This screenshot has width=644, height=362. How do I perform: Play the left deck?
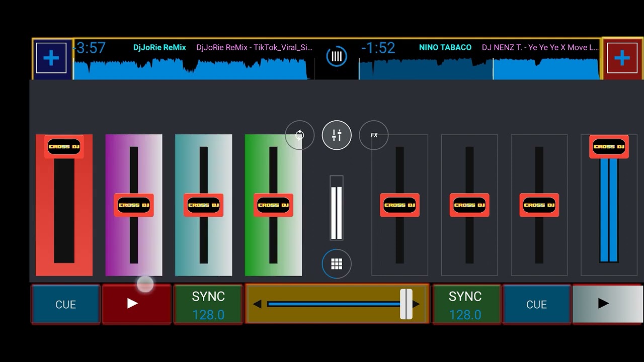pos(137,304)
